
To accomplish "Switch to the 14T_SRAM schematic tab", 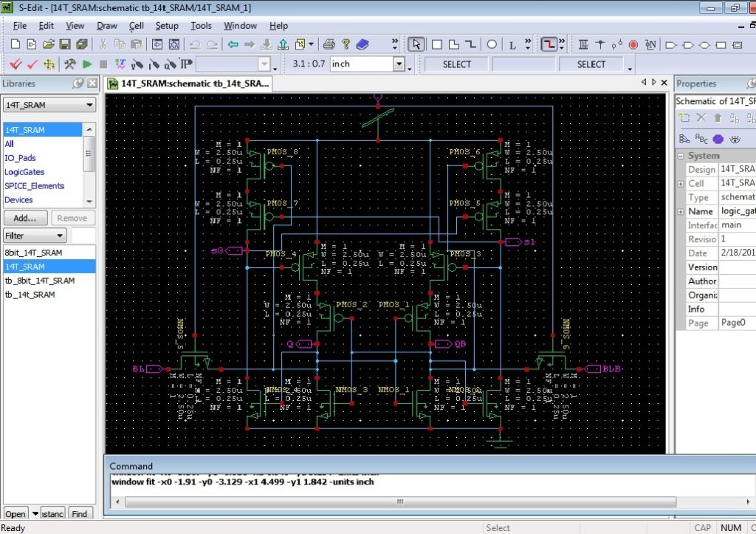I will [x=189, y=83].
